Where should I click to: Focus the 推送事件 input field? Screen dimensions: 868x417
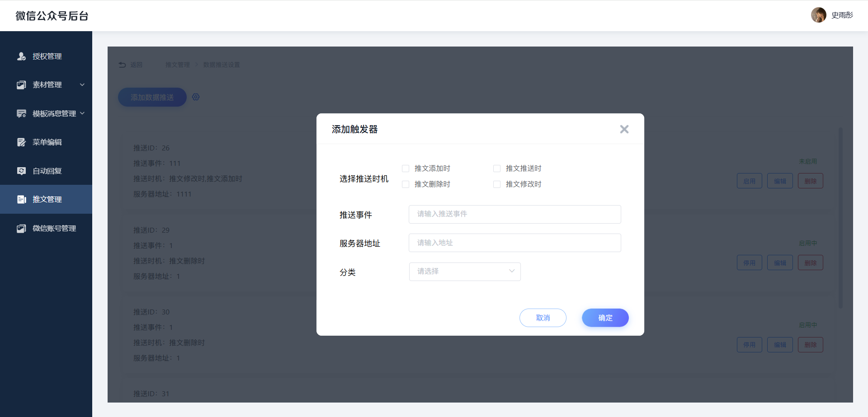pyautogui.click(x=514, y=214)
